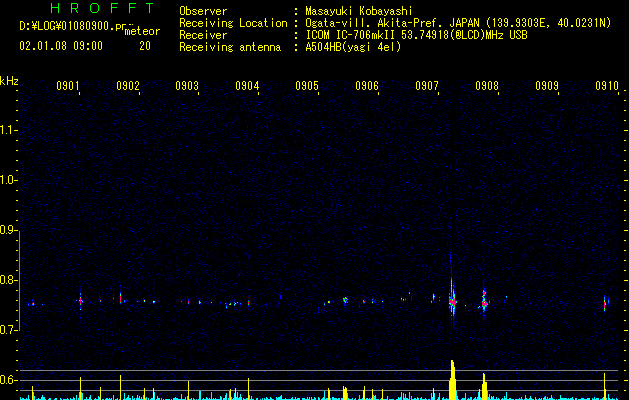Click the 0906 time marker

click(367, 85)
